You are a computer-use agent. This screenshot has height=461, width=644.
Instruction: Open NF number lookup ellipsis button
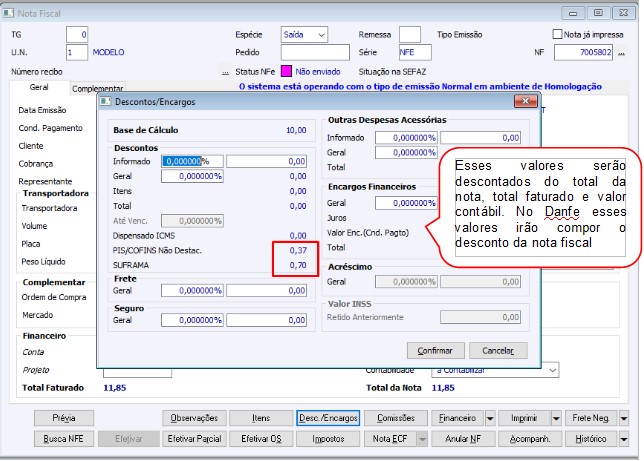tap(622, 53)
